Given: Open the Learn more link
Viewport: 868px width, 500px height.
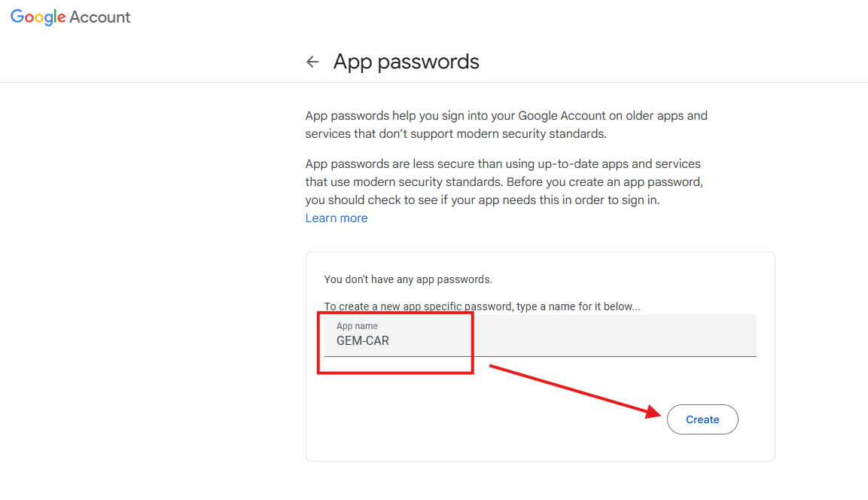Looking at the screenshot, I should (x=337, y=218).
